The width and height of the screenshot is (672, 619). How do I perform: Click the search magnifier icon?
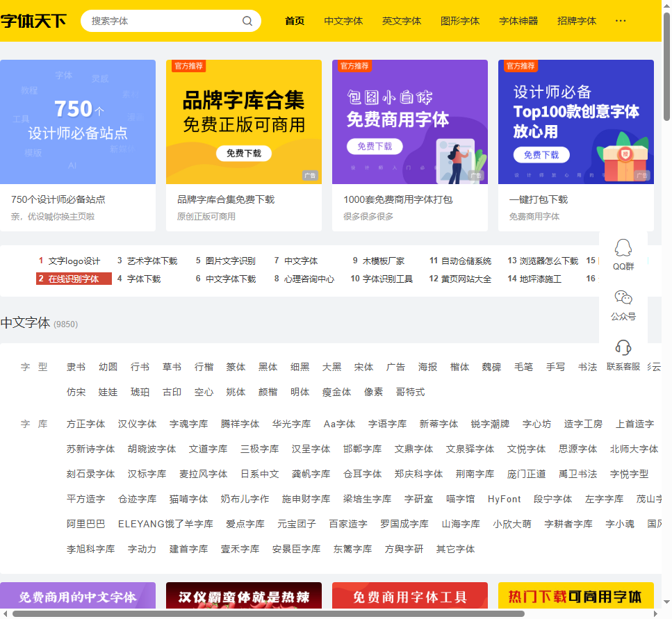247,21
